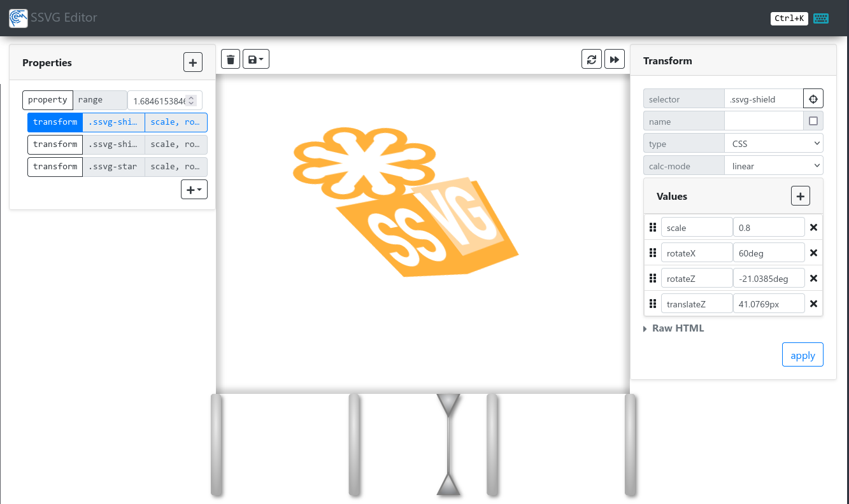The width and height of the screenshot is (849, 504).
Task: Grab the rotateX row drag handle
Action: click(x=653, y=253)
